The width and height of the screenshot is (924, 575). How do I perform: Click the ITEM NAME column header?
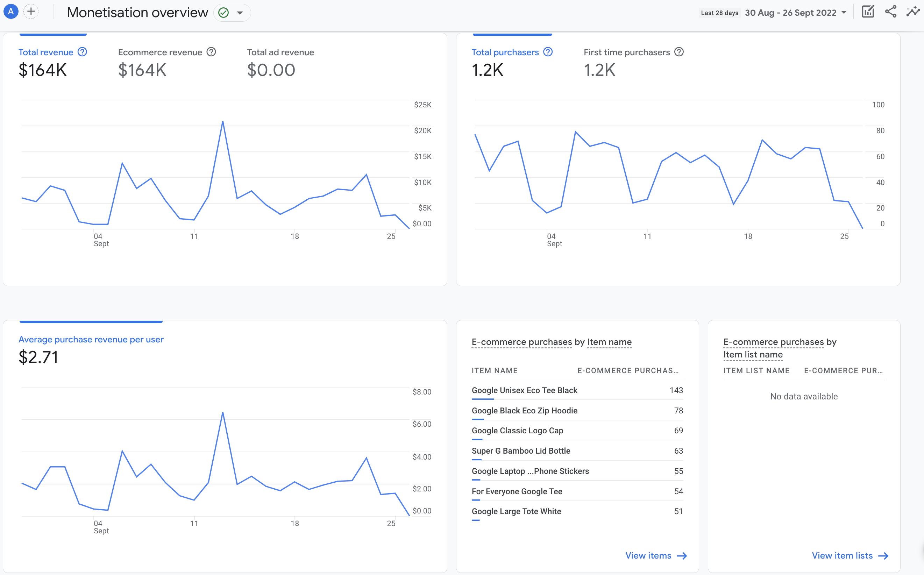(x=494, y=370)
